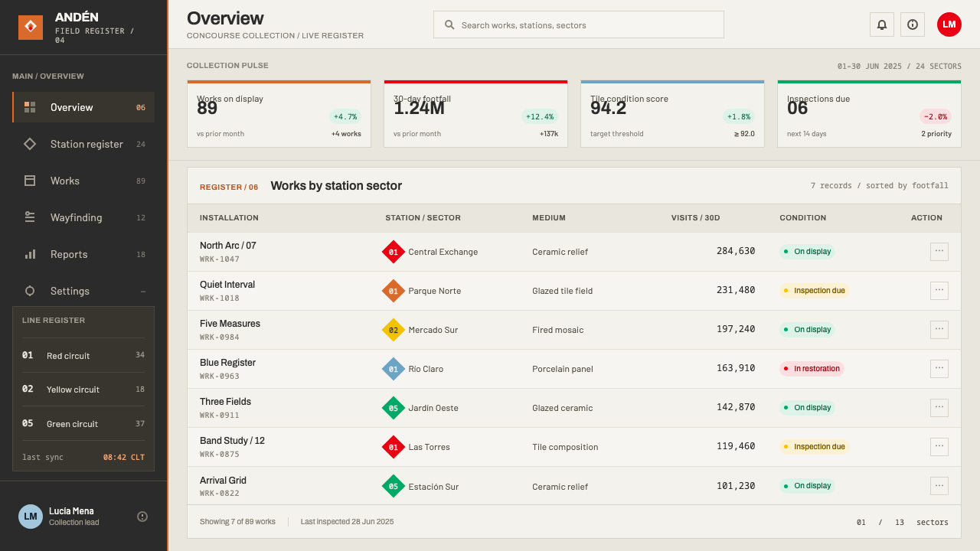Click the yellow 02 diamond for Mercado Sur
Image resolution: width=980 pixels, height=551 pixels.
click(393, 330)
